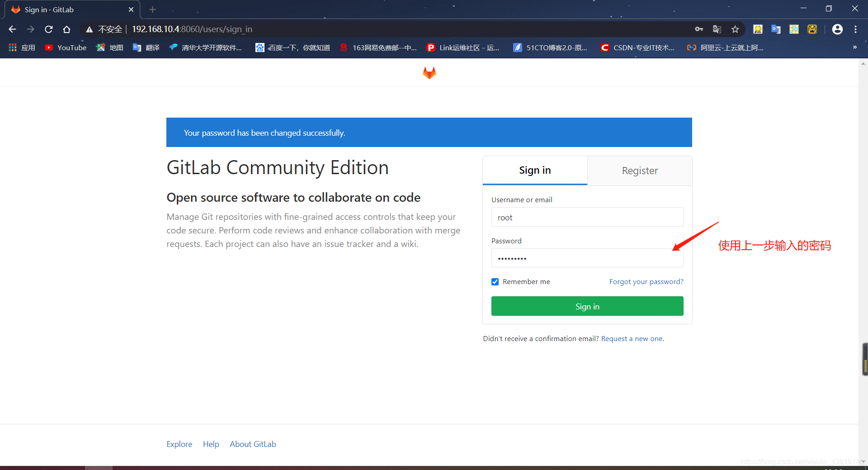Open the 百度一下 bookmark
Image resolution: width=868 pixels, height=470 pixels.
tap(293, 47)
